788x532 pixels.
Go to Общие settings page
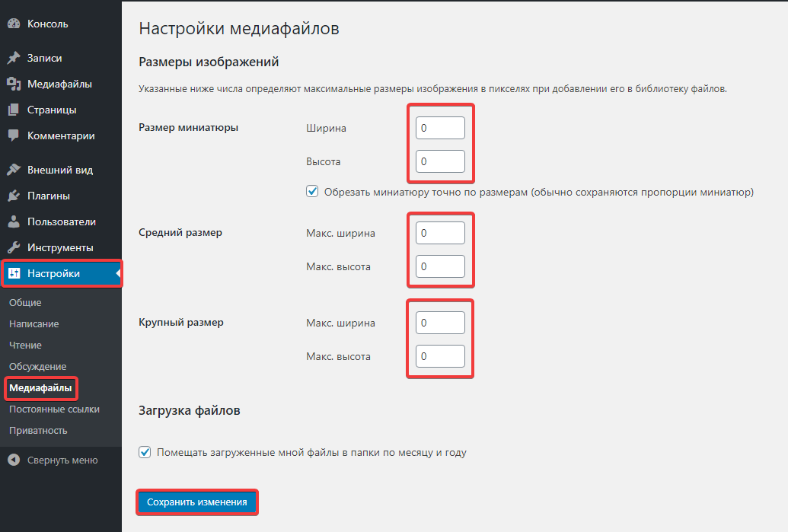pyautogui.click(x=25, y=302)
